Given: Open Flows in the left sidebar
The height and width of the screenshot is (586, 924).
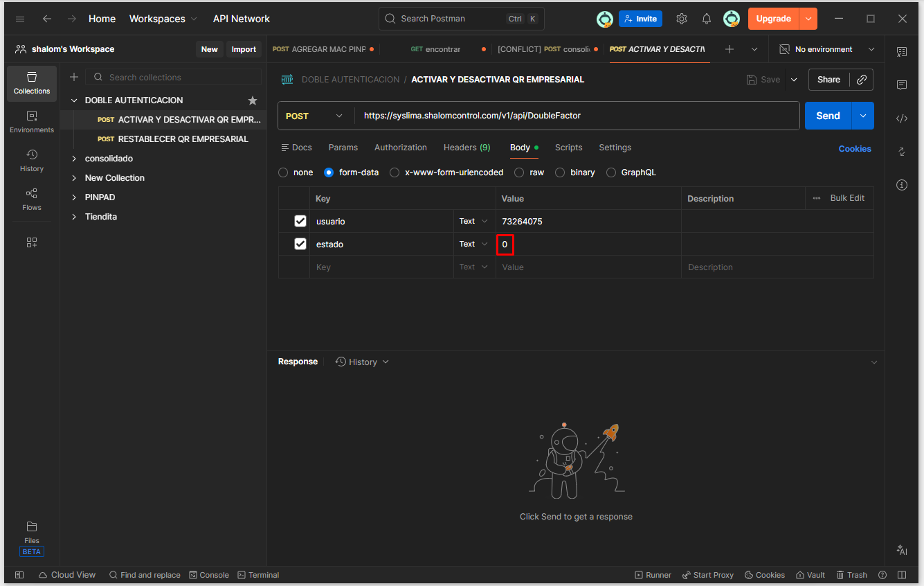Looking at the screenshot, I should coord(32,199).
